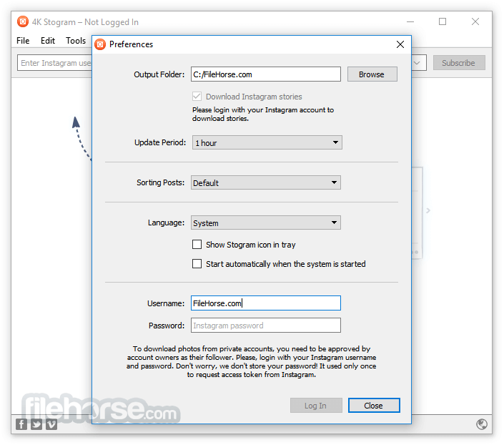Open the Edit menu

(x=48, y=41)
